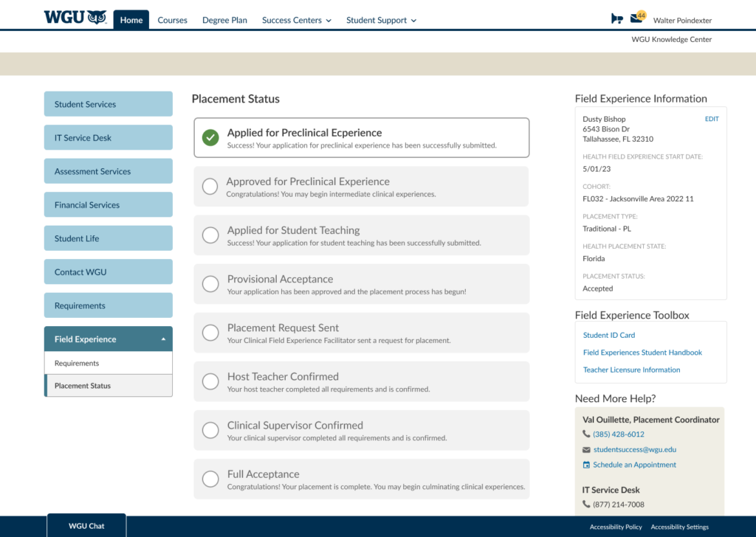
Task: Select the Provisional Acceptance radio circle
Action: coord(210,284)
